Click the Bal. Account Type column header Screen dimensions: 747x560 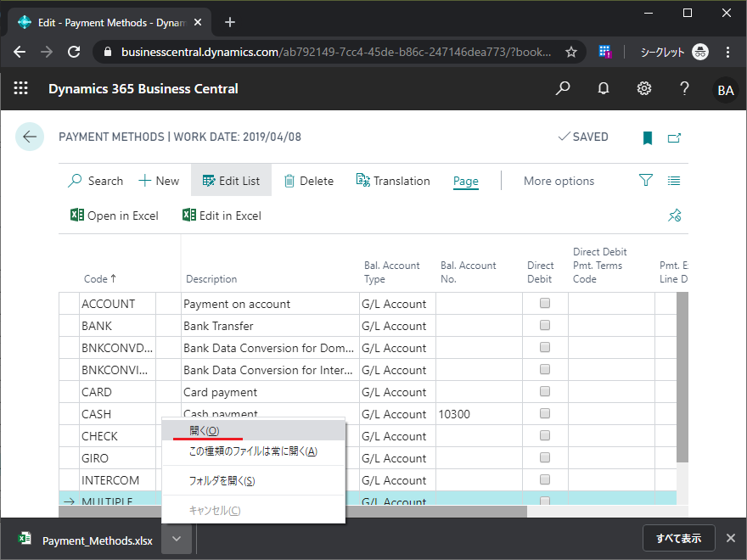coord(391,272)
